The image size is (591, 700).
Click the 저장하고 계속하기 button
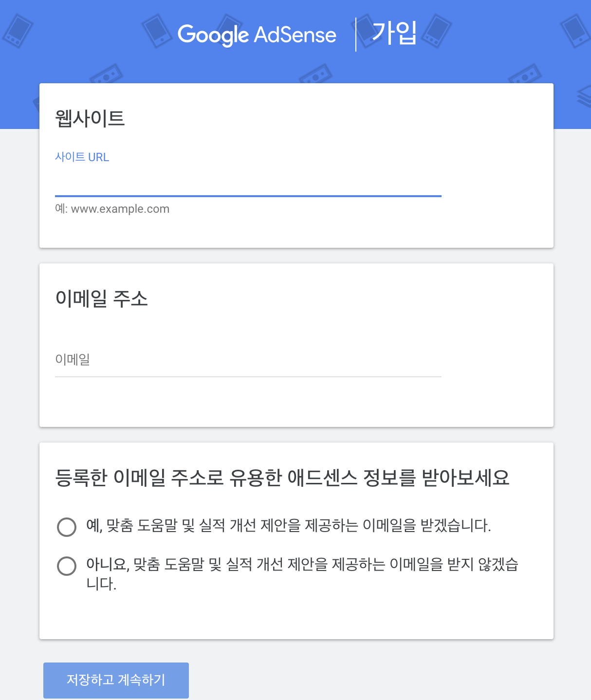click(x=116, y=680)
